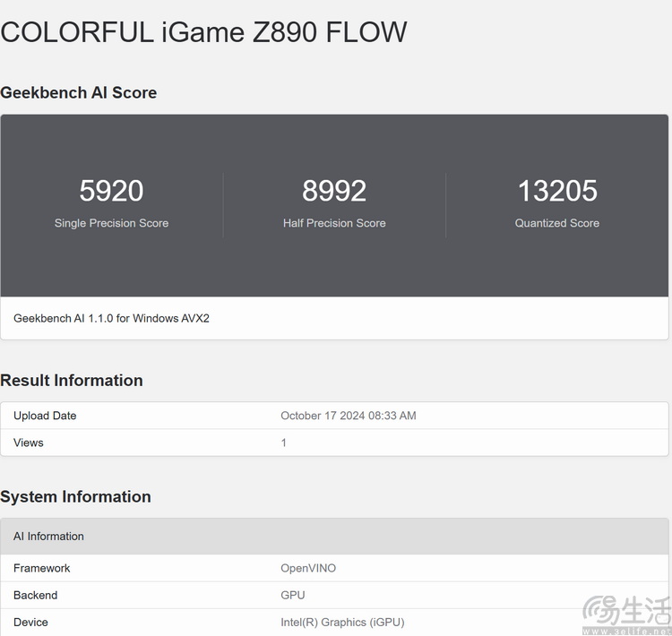Select the OpenVINO framework value
672x636 pixels.
click(308, 568)
